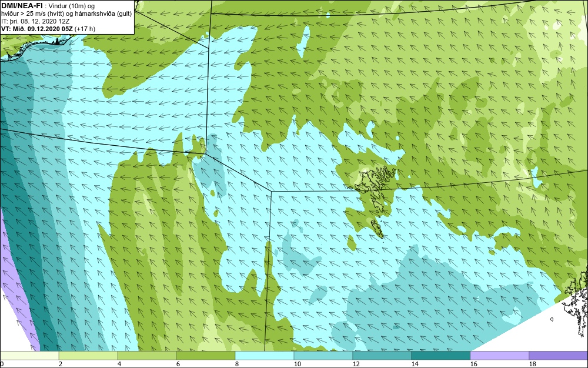This screenshot has height=368, width=588.
Task: Click the initial time line 'IT: þri. 08. 12. 2020 12Z'
Action: click(x=35, y=21)
